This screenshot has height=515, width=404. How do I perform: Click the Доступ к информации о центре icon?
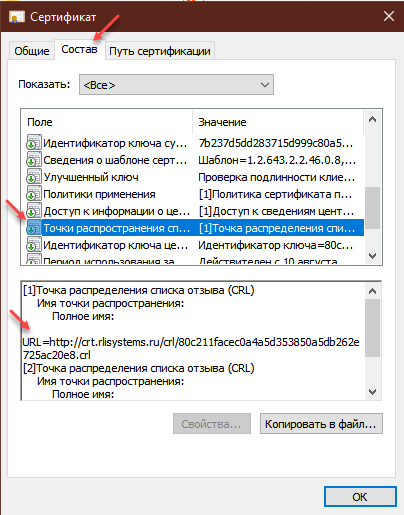[x=33, y=210]
